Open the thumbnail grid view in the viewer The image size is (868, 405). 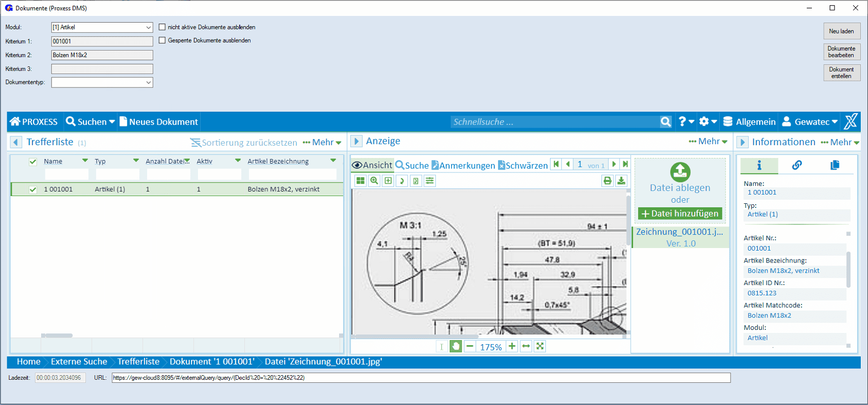361,181
